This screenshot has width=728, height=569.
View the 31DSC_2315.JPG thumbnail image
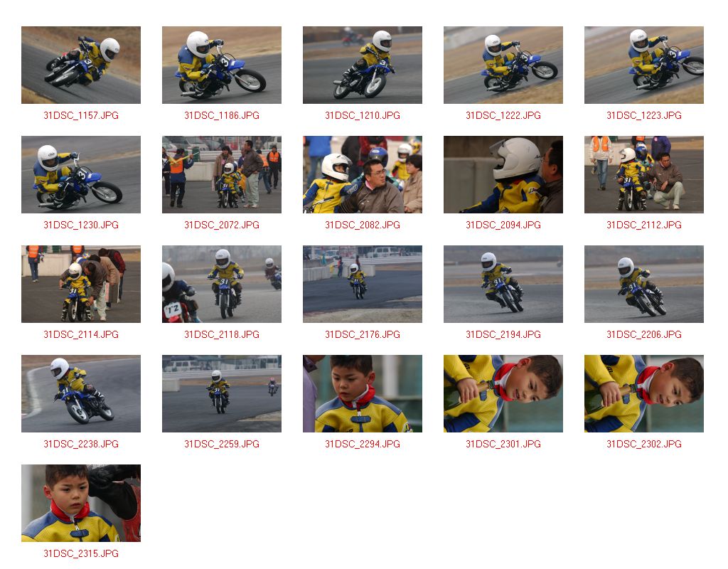tap(81, 503)
